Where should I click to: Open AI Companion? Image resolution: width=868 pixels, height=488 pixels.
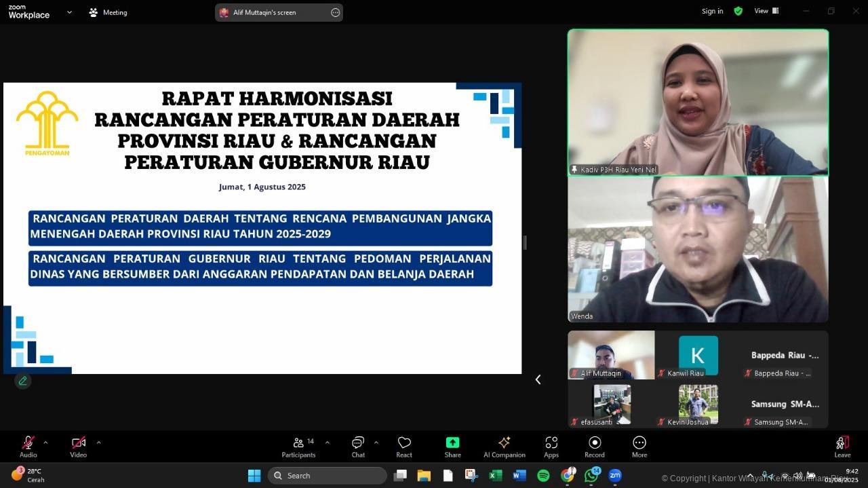[x=504, y=445]
